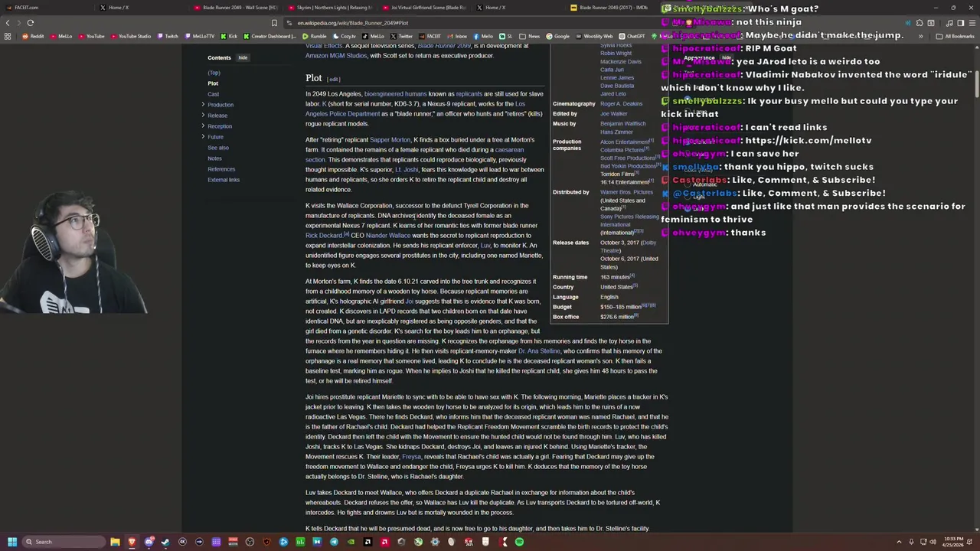Open the Brave main menu hamburger icon

pyautogui.click(x=972, y=23)
